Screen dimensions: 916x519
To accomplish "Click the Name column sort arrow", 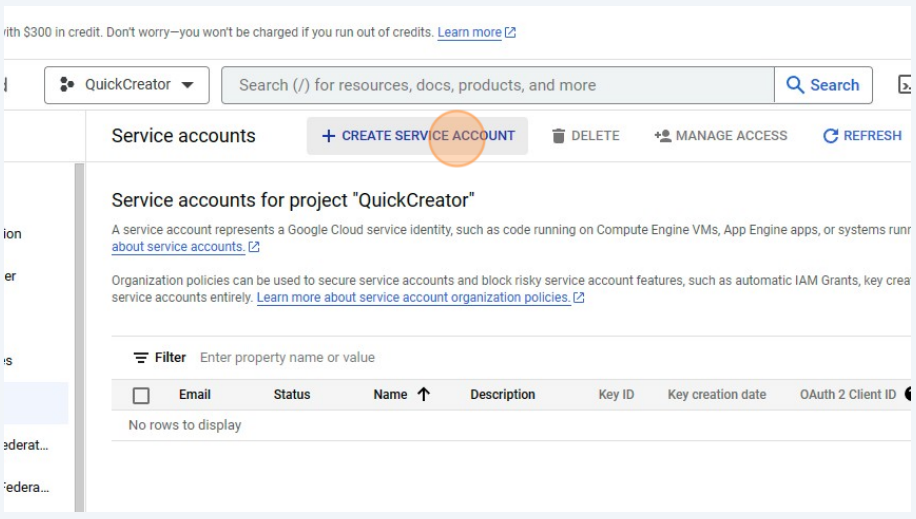I will (424, 395).
